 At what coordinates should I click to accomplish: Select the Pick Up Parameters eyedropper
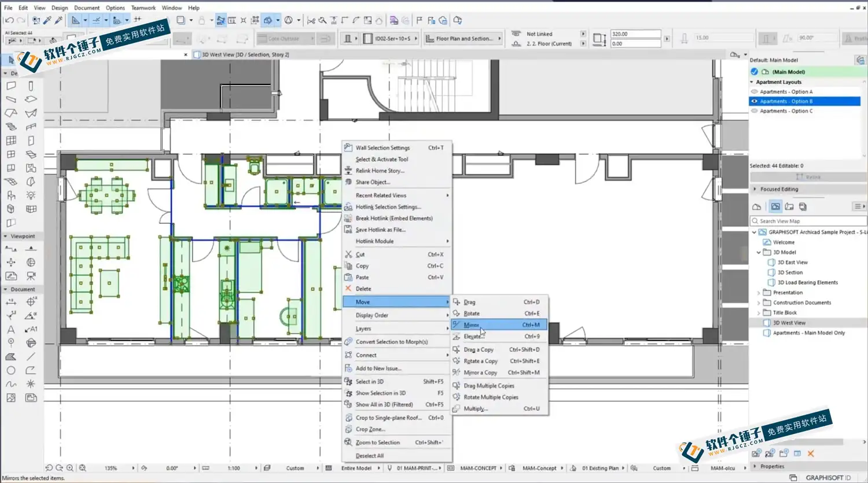pos(47,20)
